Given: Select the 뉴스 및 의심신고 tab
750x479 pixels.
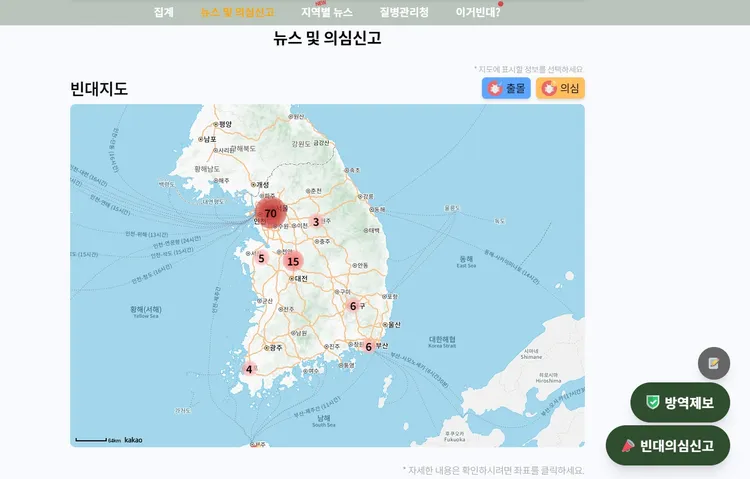Looking at the screenshot, I should 237,12.
